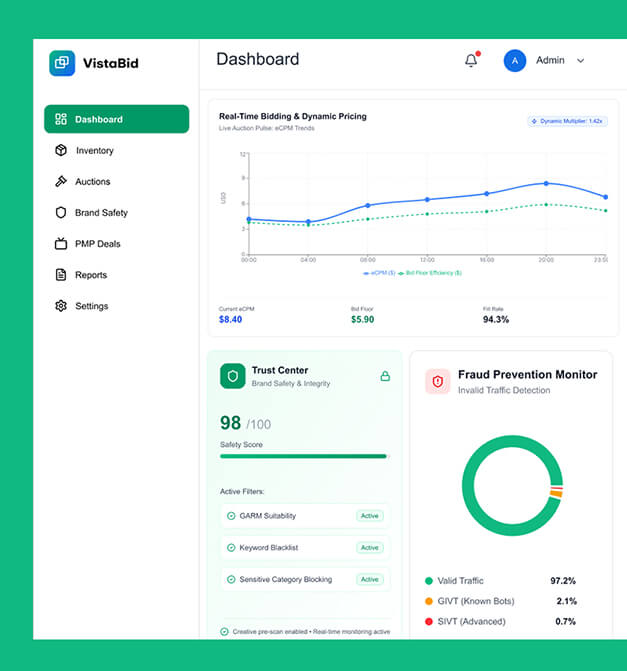Screen dimensions: 627x671
Task: Select the Dashboard nav button
Action: [x=116, y=119]
